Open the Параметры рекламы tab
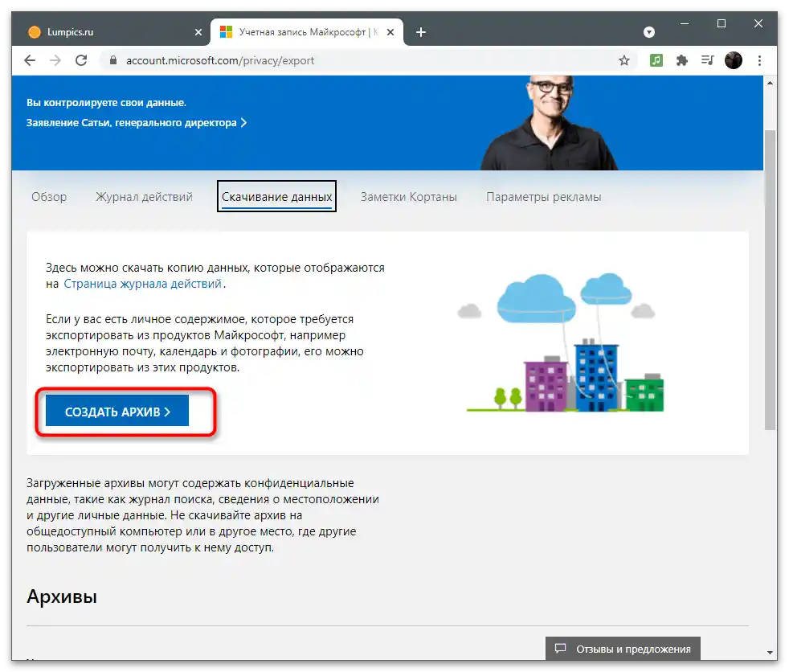Viewport: 789px width, 672px height. pyautogui.click(x=543, y=197)
